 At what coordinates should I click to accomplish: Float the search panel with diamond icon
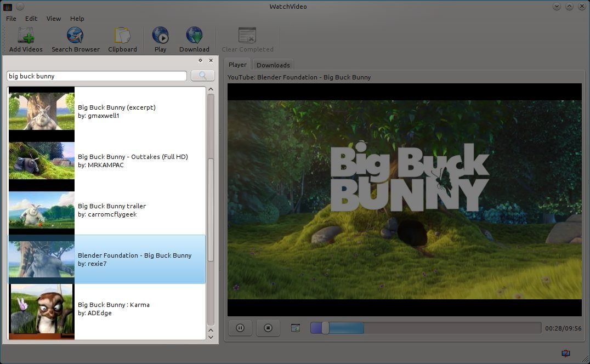pos(200,60)
